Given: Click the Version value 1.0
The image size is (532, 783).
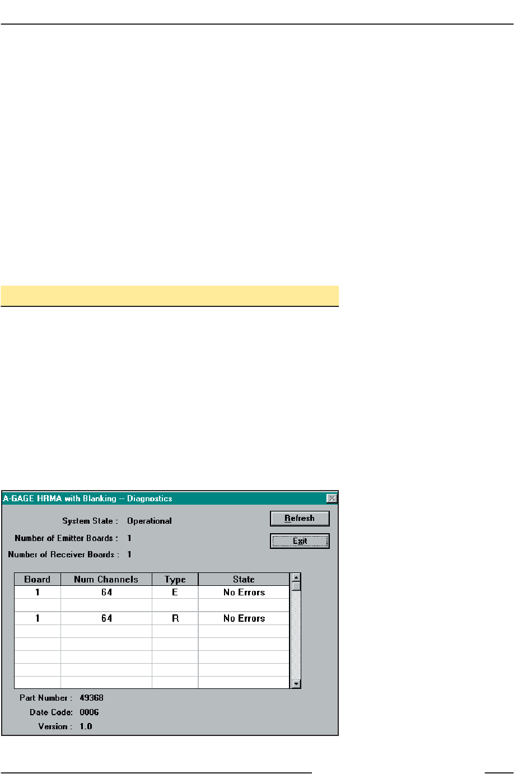Looking at the screenshot, I should tap(86, 726).
